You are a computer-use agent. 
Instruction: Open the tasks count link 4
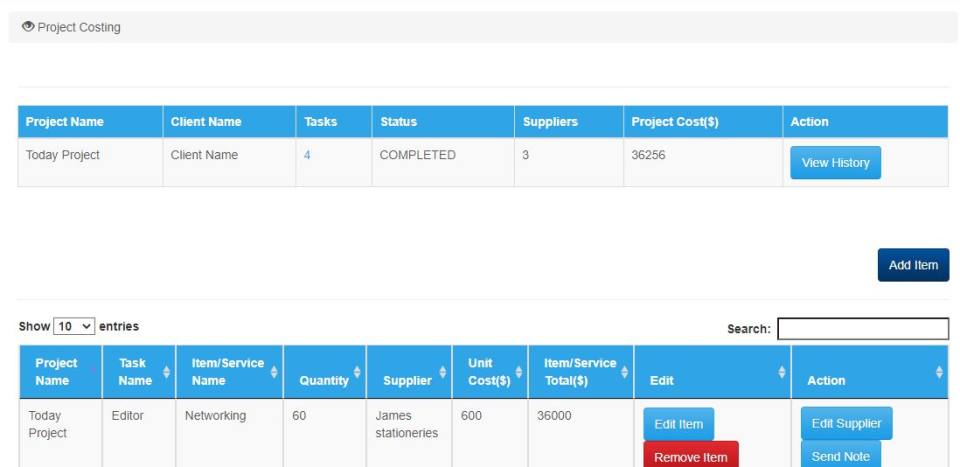click(x=307, y=155)
